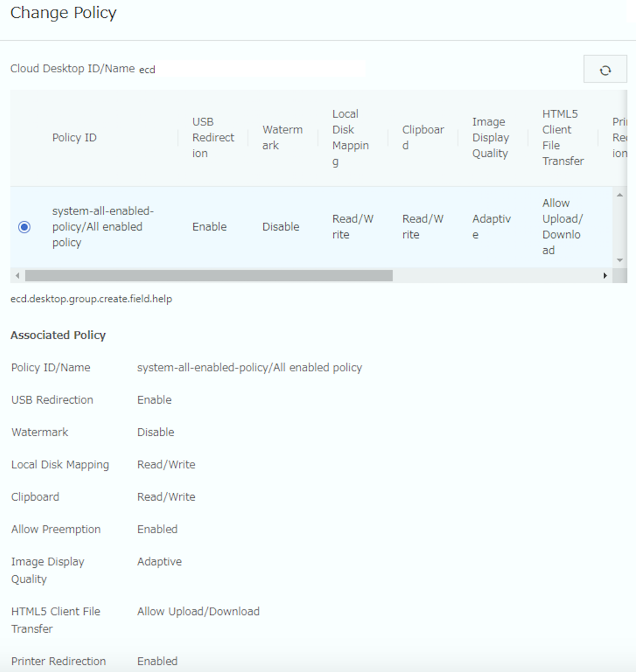Click the USB Redirection column header
The image size is (636, 672).
(212, 138)
